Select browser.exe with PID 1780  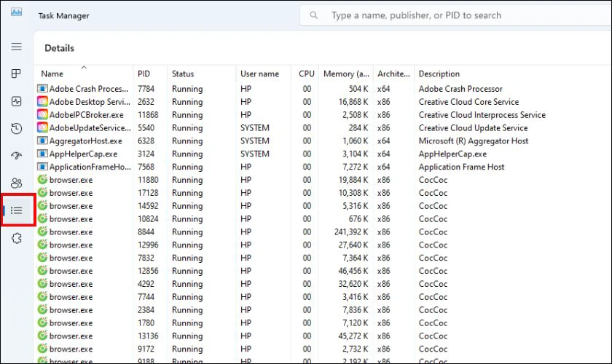(71, 323)
